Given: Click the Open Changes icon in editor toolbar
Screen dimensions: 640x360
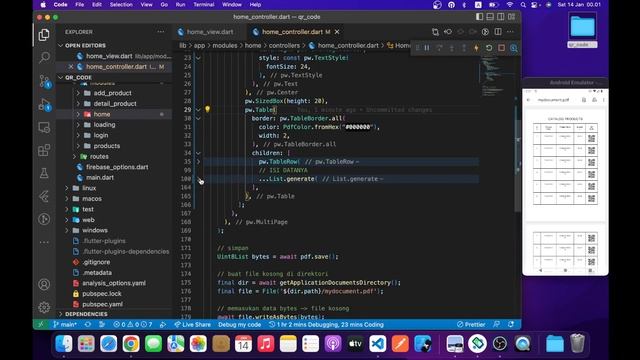Looking at the screenshot, I should (435, 32).
